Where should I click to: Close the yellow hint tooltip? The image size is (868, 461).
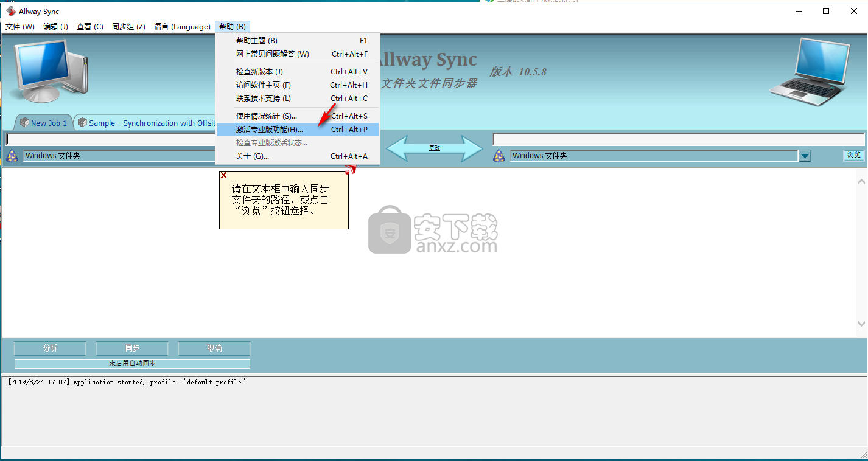[x=224, y=175]
